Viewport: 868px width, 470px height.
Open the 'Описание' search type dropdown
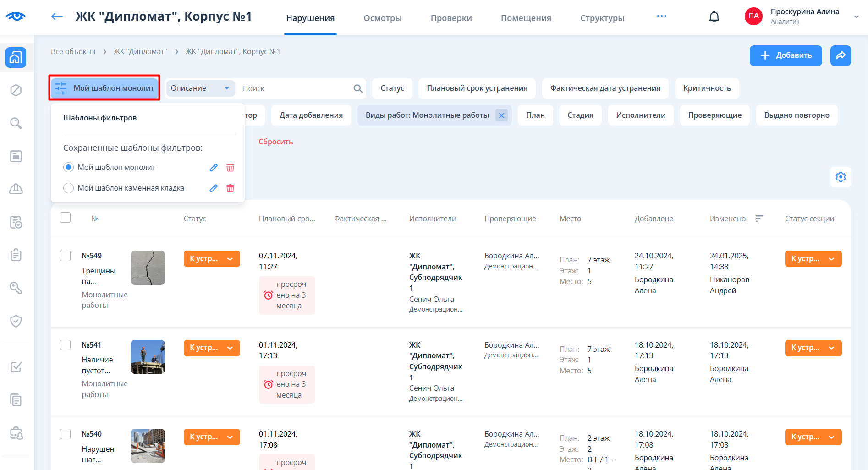coord(200,88)
